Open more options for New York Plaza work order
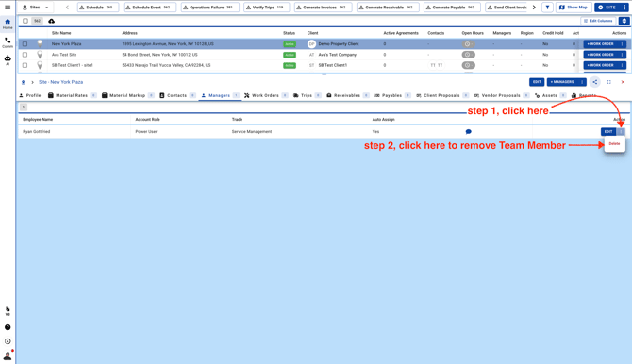Image resolution: width=632 pixels, height=364 pixels. tap(622, 44)
